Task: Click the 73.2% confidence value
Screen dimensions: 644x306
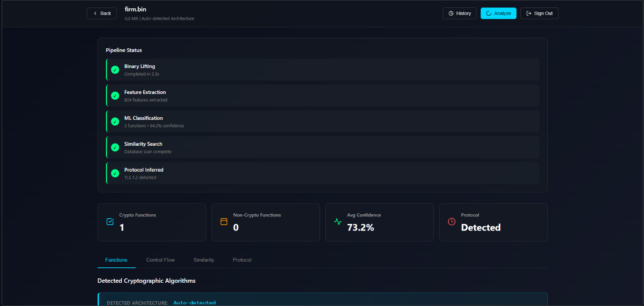Action: (360, 227)
